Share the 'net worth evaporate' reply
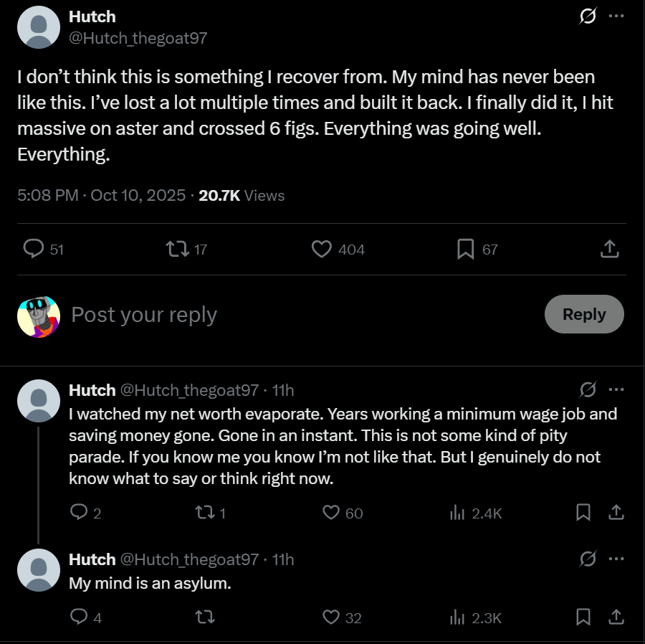645x644 pixels. tap(616, 513)
